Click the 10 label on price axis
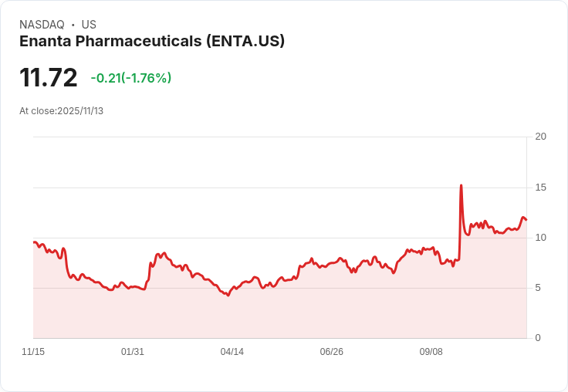This screenshot has height=392, width=568. (x=540, y=238)
